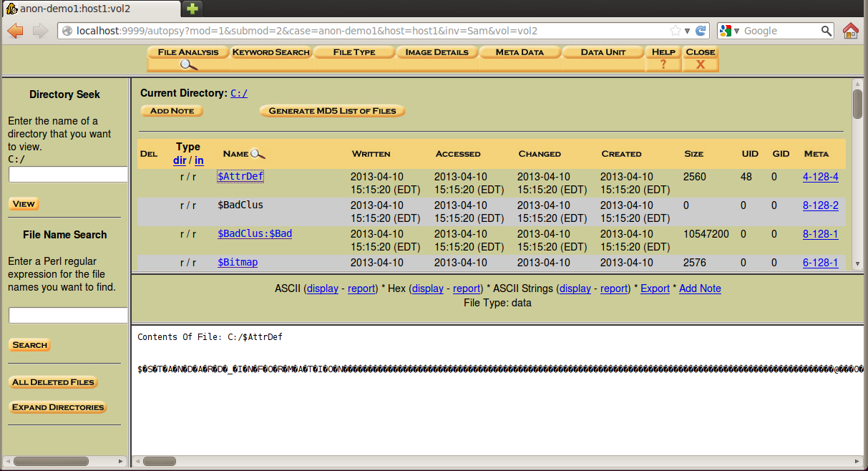Click the Directory Seek input field
Image resolution: width=868 pixels, height=471 pixels.
[68, 175]
